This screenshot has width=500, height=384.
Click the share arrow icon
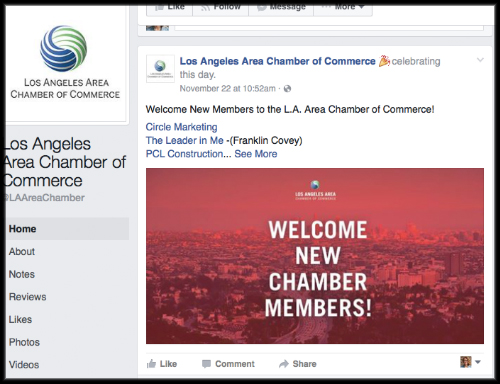click(284, 364)
